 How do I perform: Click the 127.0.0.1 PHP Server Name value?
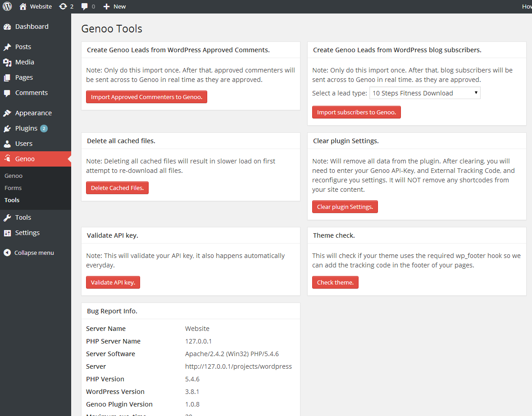click(x=198, y=341)
